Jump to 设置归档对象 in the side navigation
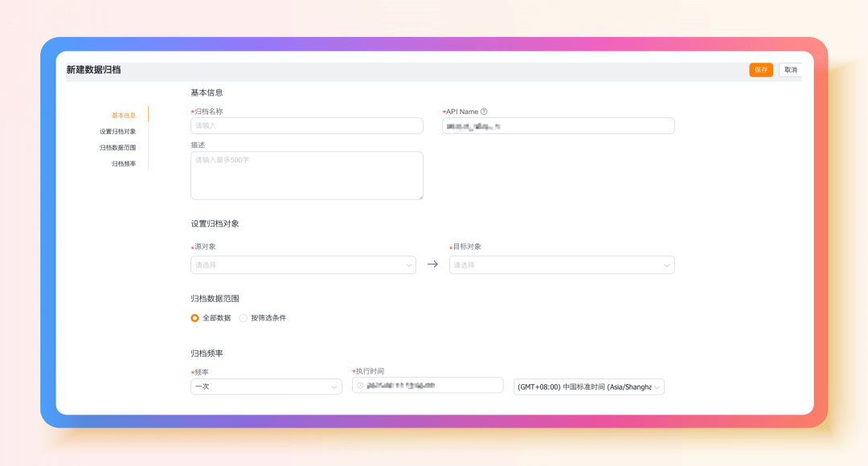The image size is (868, 466). [x=117, y=132]
